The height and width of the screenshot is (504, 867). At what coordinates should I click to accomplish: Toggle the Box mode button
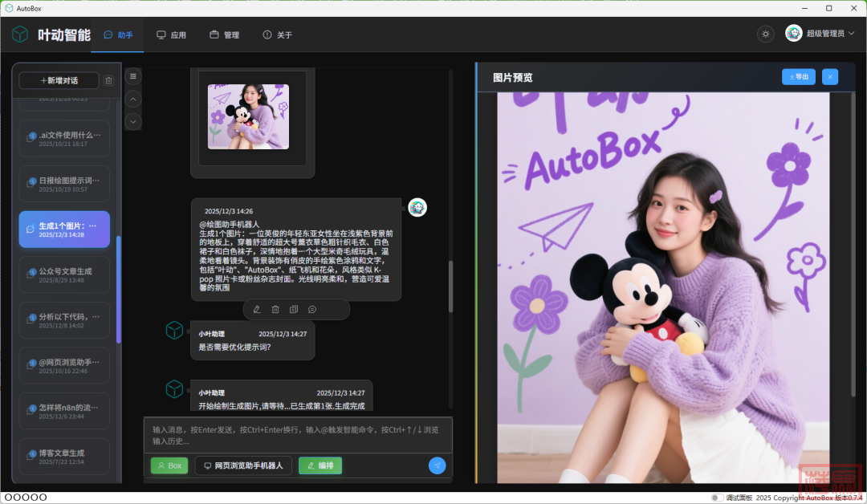169,465
